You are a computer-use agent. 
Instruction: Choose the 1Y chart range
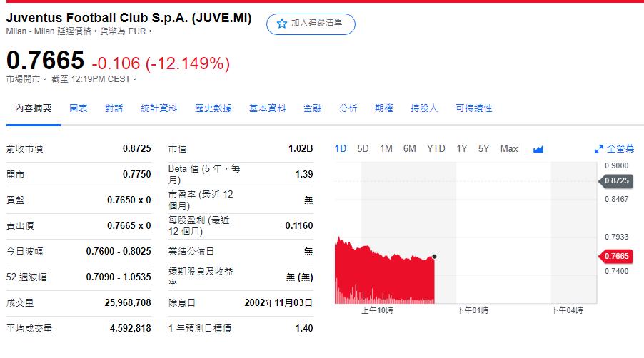[x=462, y=148]
